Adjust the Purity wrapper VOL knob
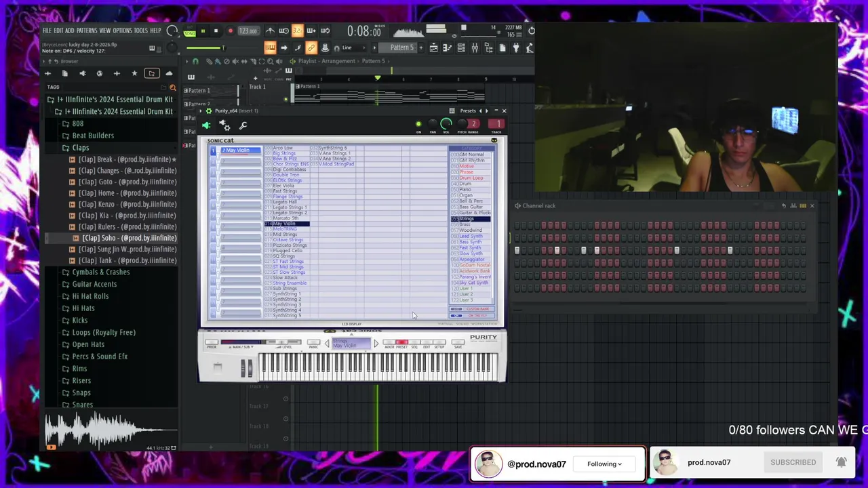Viewport: 868px width, 488px height. tap(446, 124)
